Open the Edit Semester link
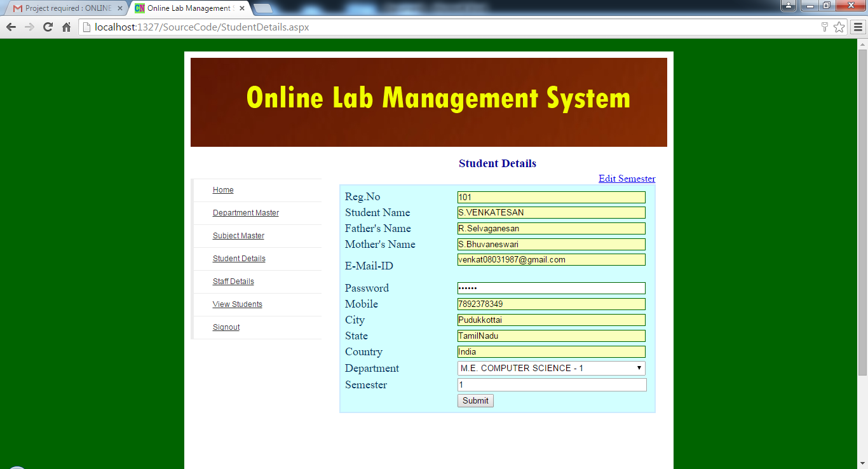 tap(627, 179)
